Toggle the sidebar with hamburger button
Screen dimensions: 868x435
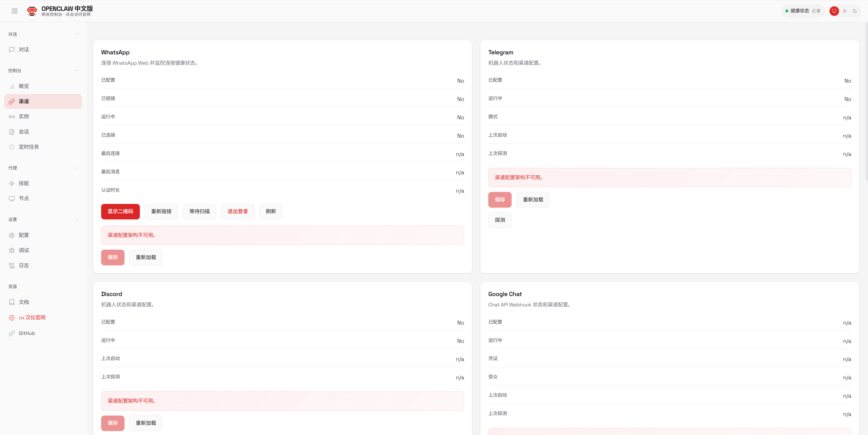(x=14, y=11)
